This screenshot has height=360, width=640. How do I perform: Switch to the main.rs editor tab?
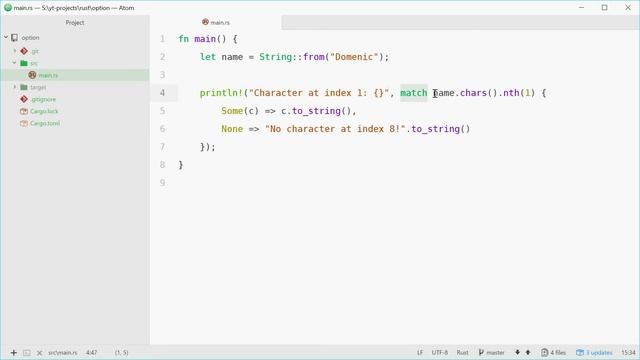click(x=216, y=22)
